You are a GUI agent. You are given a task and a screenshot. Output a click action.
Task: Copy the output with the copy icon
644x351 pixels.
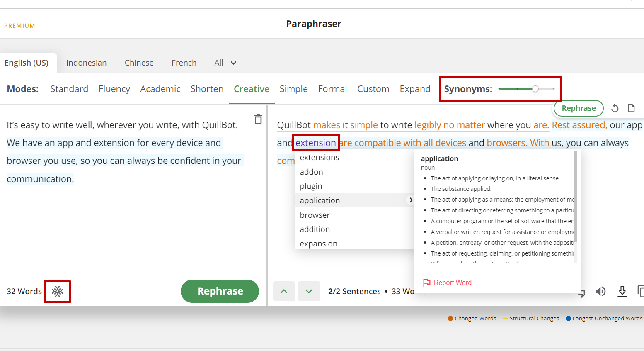[640, 291]
